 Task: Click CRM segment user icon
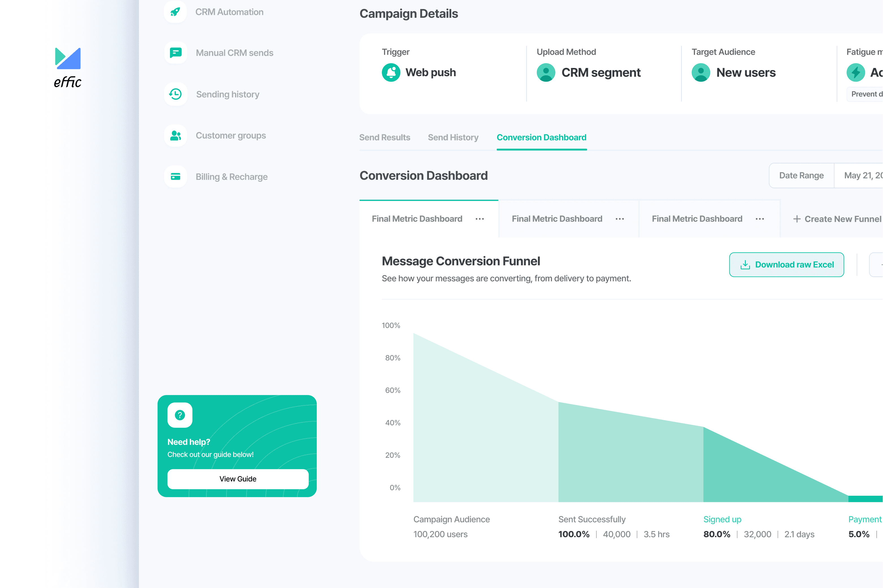pyautogui.click(x=546, y=73)
